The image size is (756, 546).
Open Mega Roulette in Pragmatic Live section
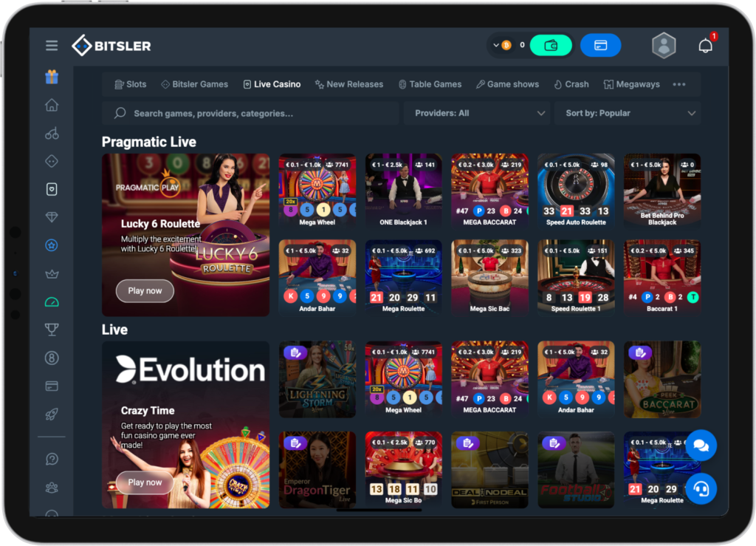click(404, 277)
